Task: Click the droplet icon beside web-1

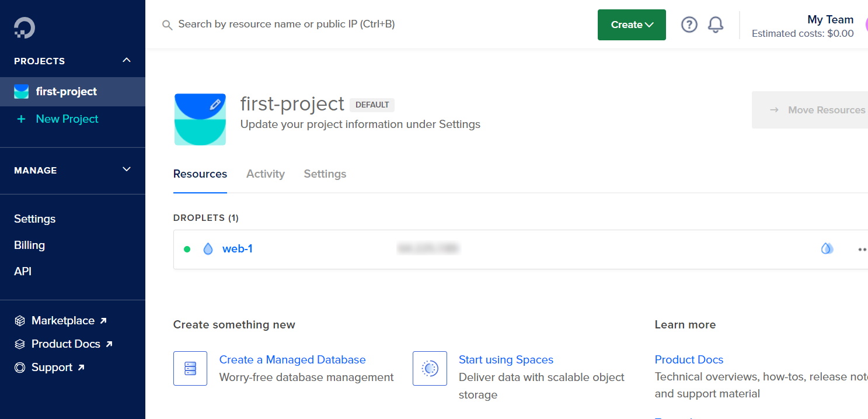Action: point(208,249)
